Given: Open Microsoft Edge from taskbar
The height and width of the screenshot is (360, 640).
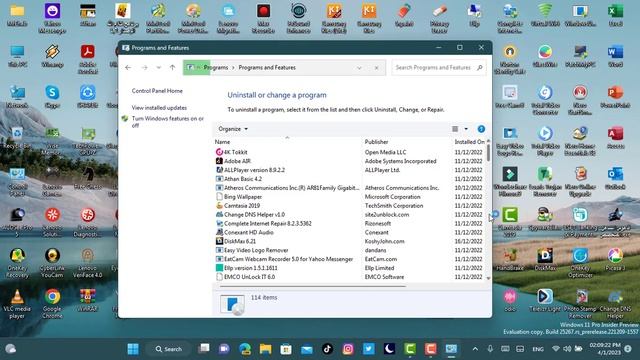Looking at the screenshot, I should [244, 349].
